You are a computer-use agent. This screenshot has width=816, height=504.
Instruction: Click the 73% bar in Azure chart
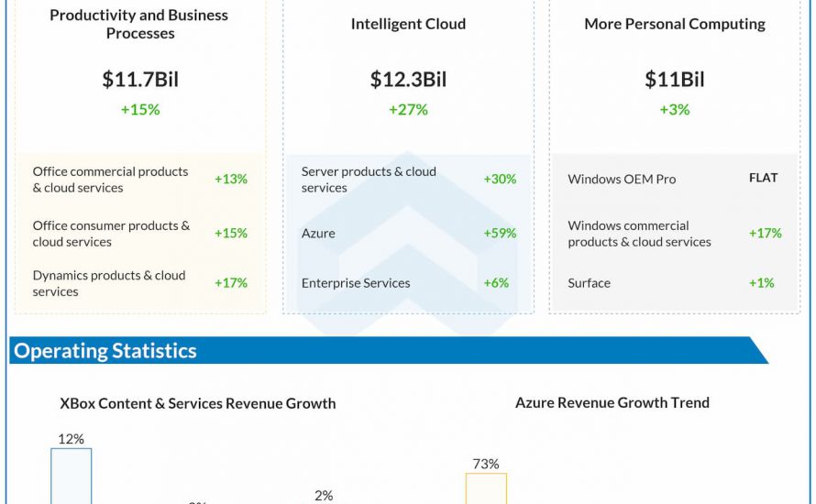(x=486, y=488)
